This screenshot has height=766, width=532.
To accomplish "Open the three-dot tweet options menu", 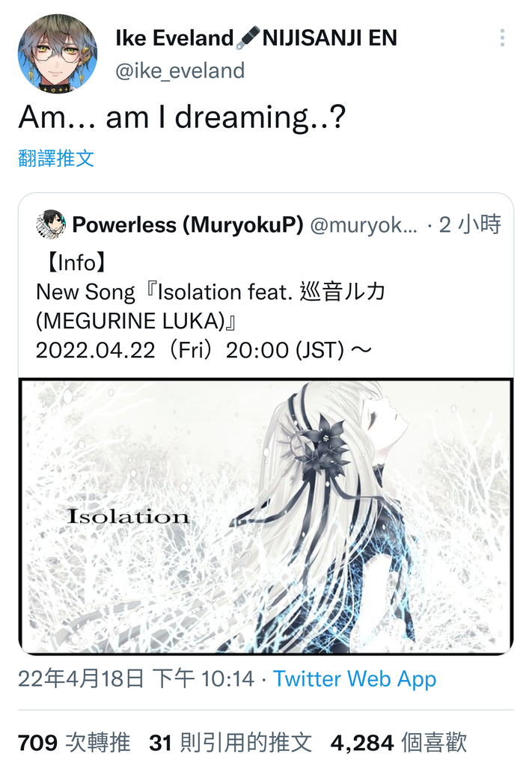I will click(x=502, y=38).
